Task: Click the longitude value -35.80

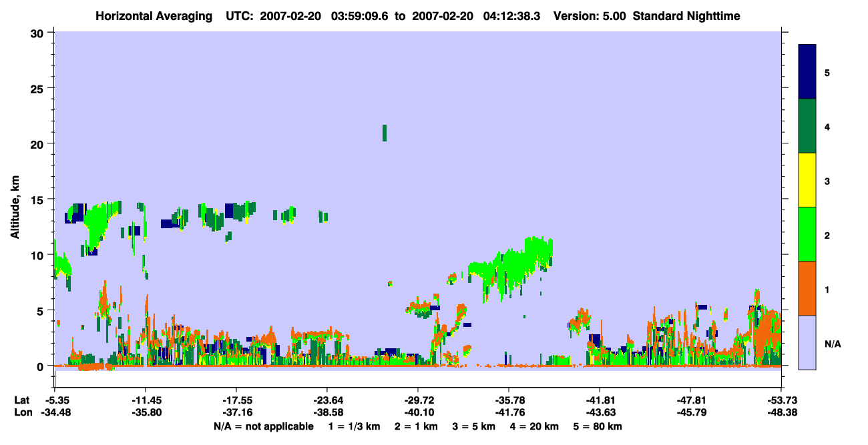Action: tap(146, 413)
